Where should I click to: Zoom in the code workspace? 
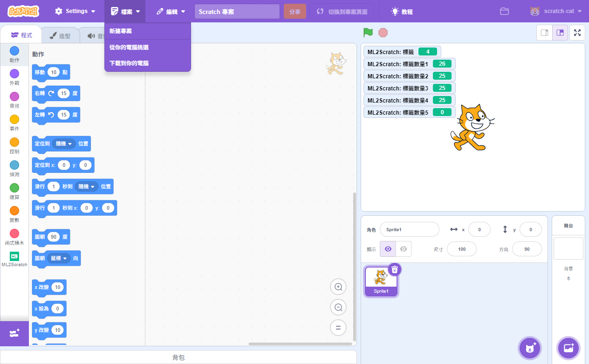pyautogui.click(x=338, y=287)
